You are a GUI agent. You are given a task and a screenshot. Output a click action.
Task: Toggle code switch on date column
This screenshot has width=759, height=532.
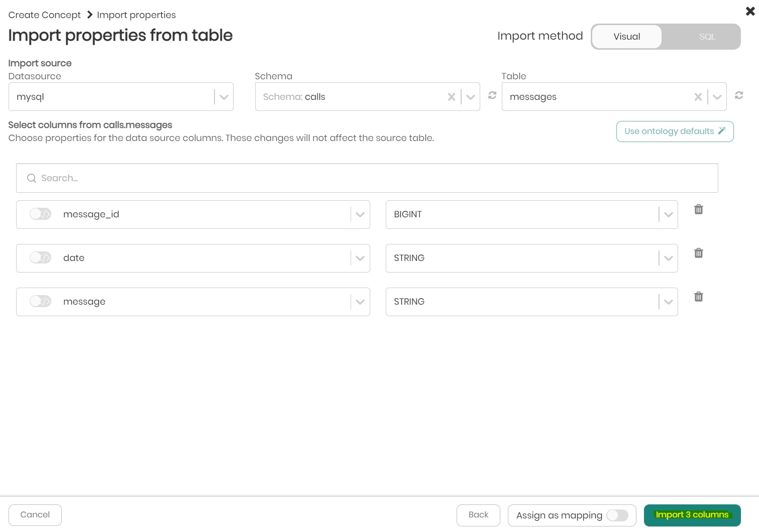pyautogui.click(x=41, y=258)
